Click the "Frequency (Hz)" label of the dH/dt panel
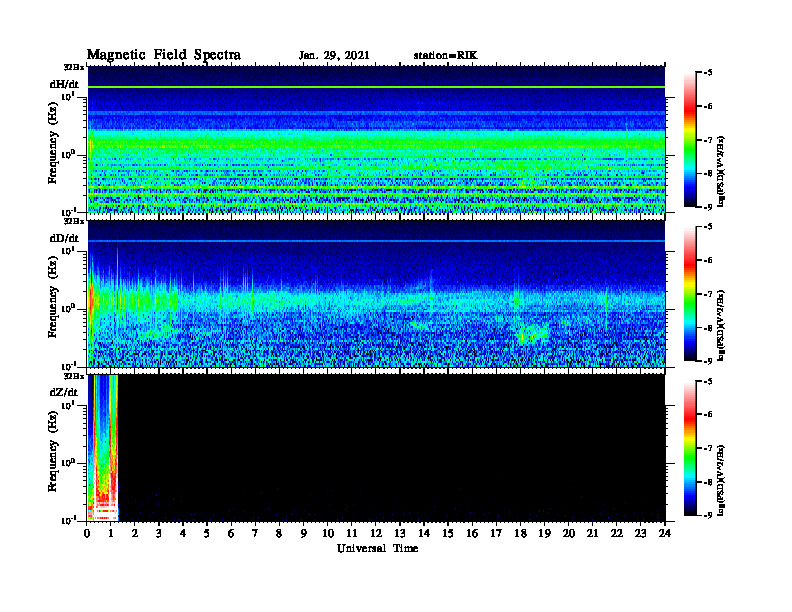 tap(53, 145)
